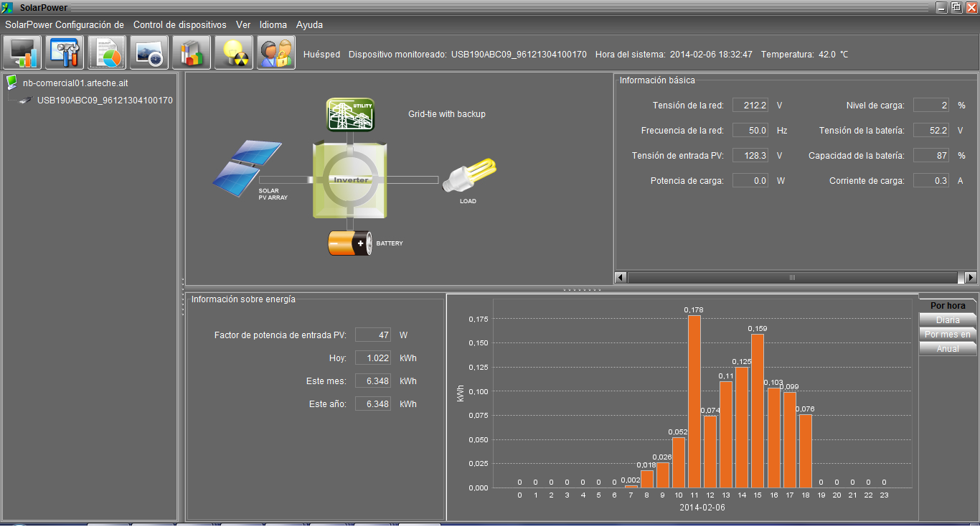Click the document with pie chart icon
The width and height of the screenshot is (980, 527).
107,53
